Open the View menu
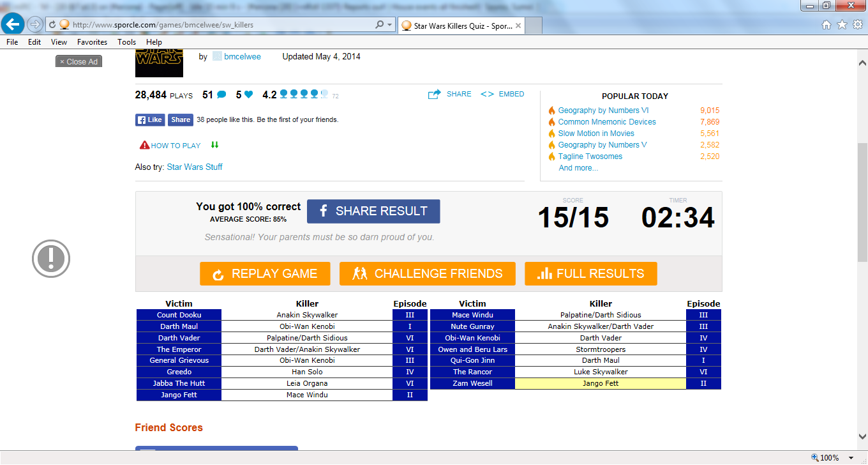868x465 pixels. pyautogui.click(x=59, y=42)
